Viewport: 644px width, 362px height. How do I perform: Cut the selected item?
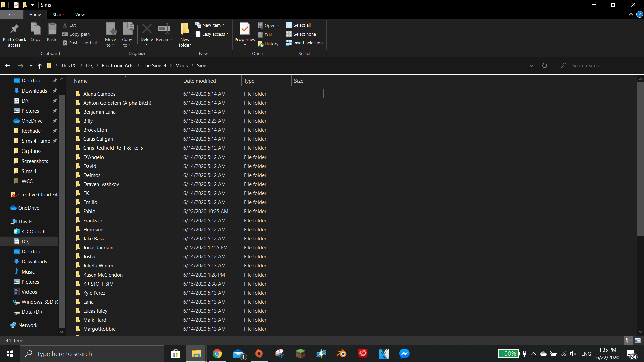tap(69, 25)
